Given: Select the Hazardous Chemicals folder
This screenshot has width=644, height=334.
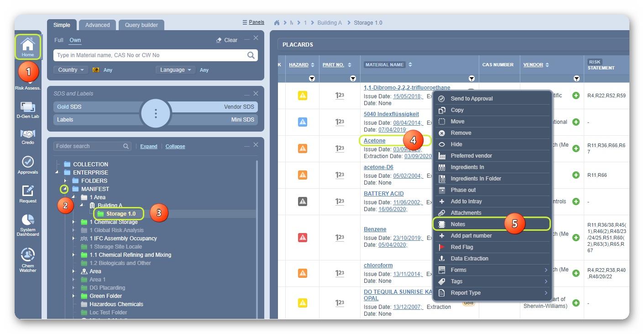Looking at the screenshot, I should [x=116, y=304].
